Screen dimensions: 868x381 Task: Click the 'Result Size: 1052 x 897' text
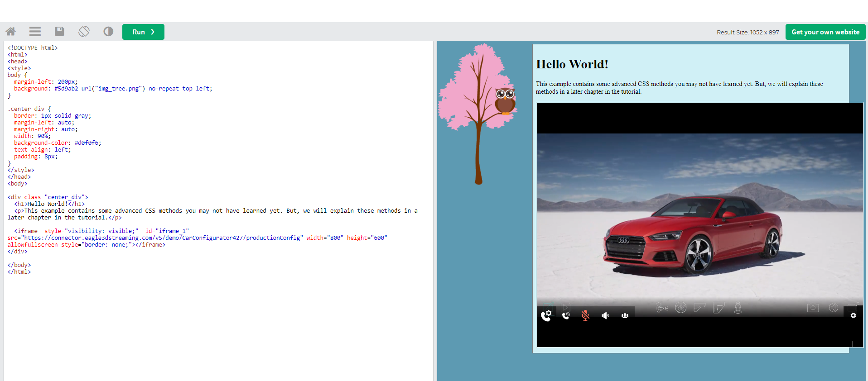[747, 32]
